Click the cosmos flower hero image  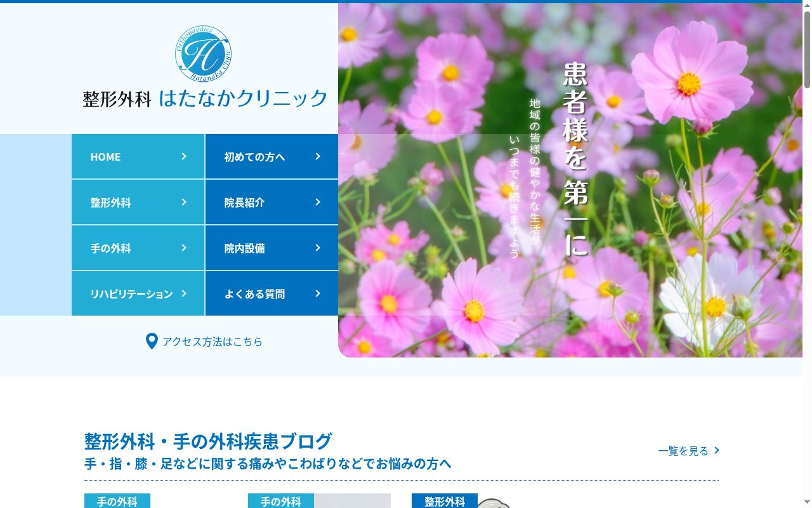570,180
